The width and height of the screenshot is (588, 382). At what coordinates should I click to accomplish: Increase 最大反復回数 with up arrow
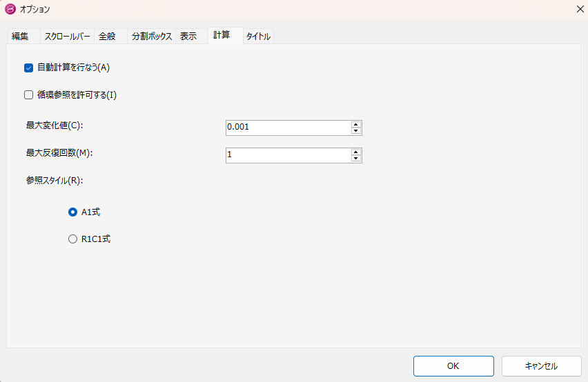(x=356, y=152)
